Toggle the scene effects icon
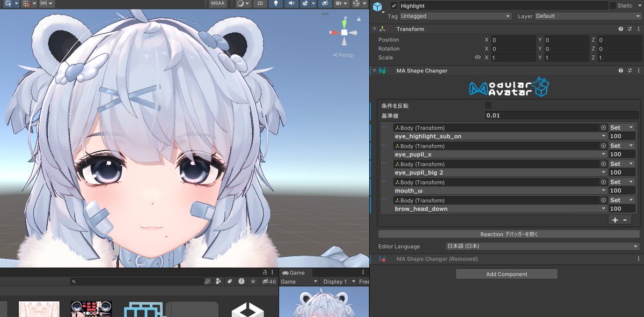 [x=306, y=3]
